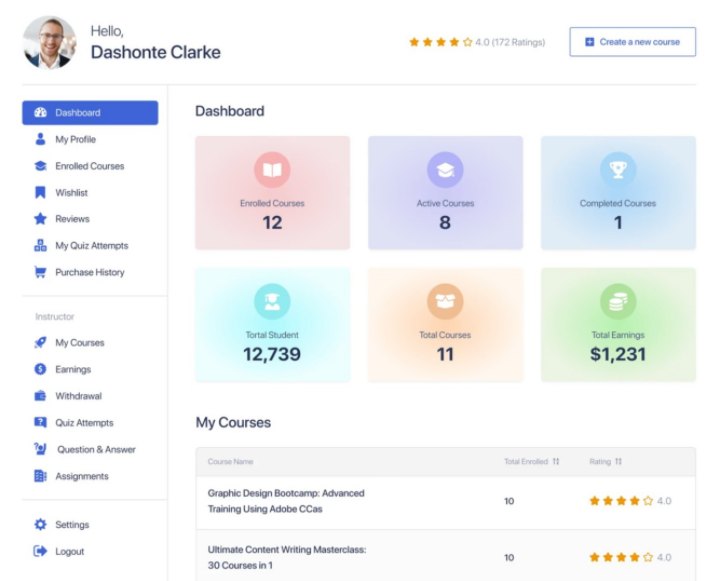Sort courses by Rating arrows

(x=618, y=462)
